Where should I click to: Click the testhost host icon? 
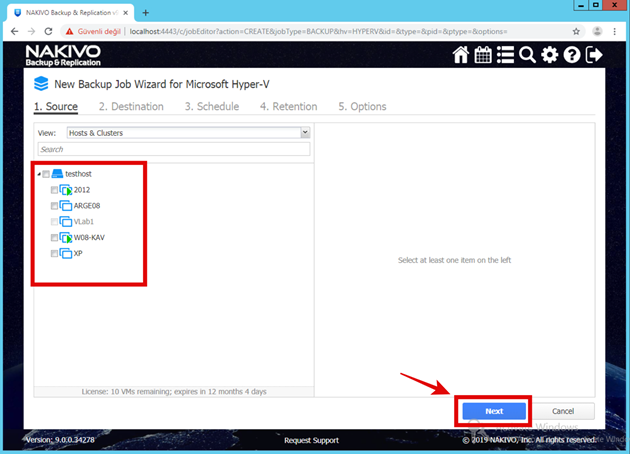click(57, 174)
